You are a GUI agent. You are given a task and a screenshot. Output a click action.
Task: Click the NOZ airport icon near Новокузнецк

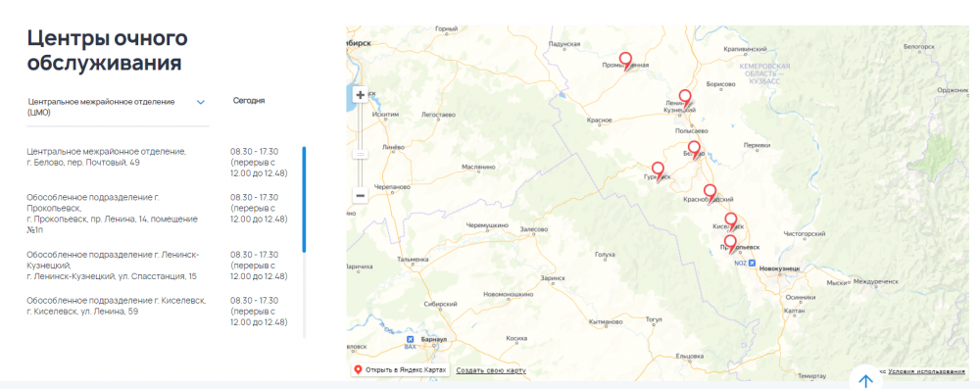point(752,264)
